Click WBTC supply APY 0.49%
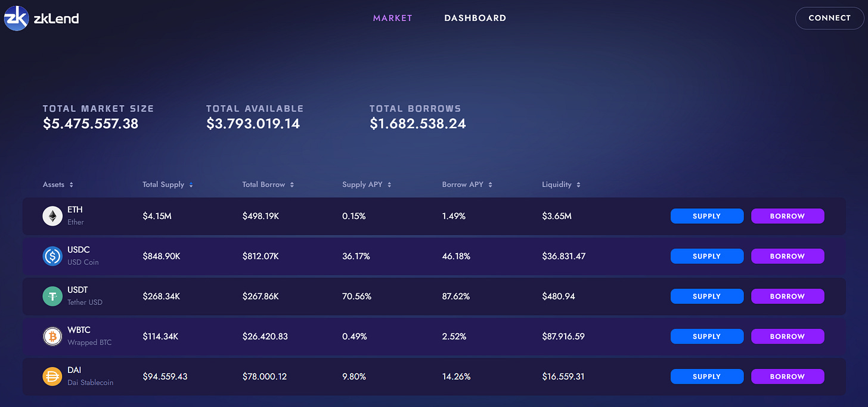The width and height of the screenshot is (868, 407). tap(355, 336)
